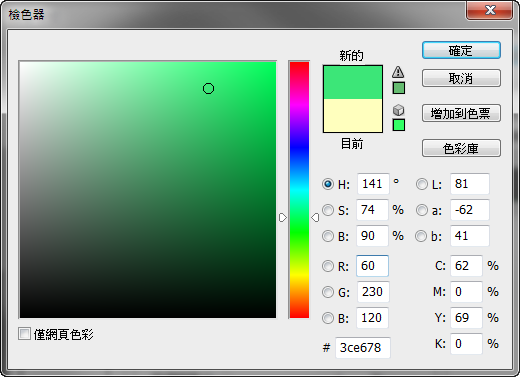Click the 取消 button
520x377 pixels.
pos(461,78)
